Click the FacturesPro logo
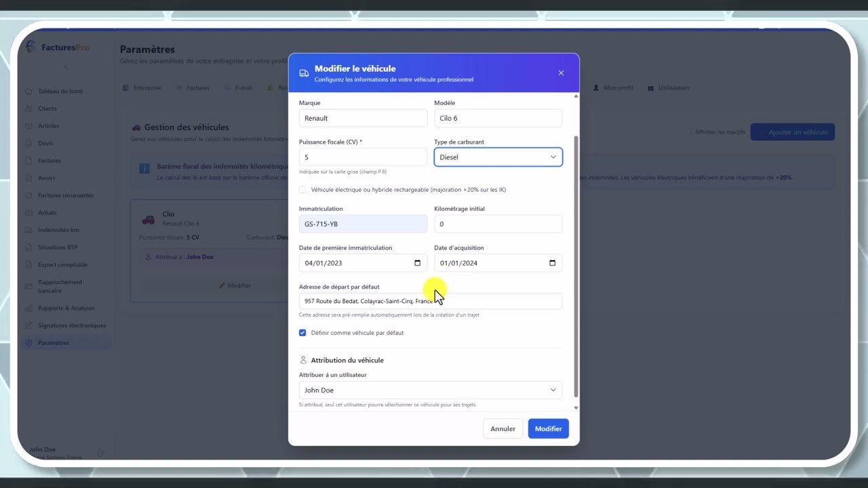This screenshot has height=488, width=868. (x=57, y=47)
